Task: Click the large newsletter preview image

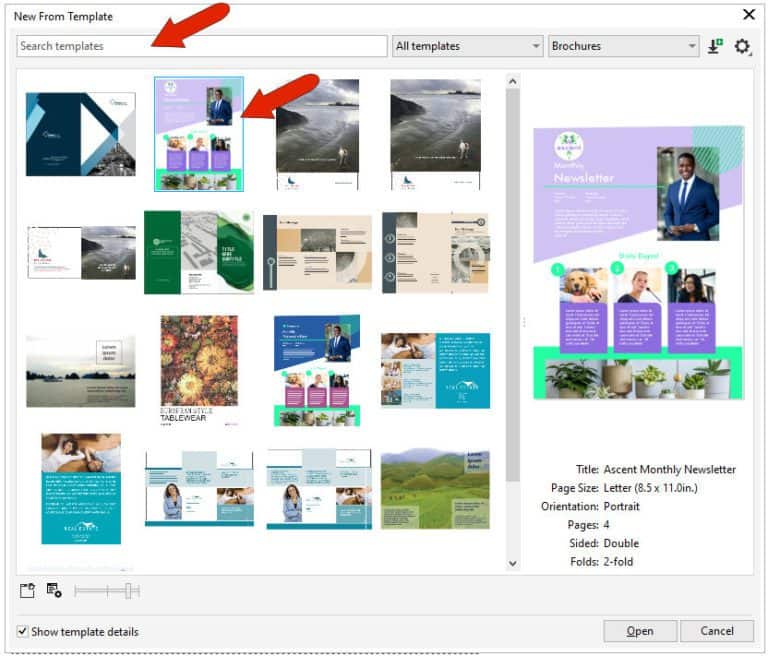Action: (x=638, y=263)
